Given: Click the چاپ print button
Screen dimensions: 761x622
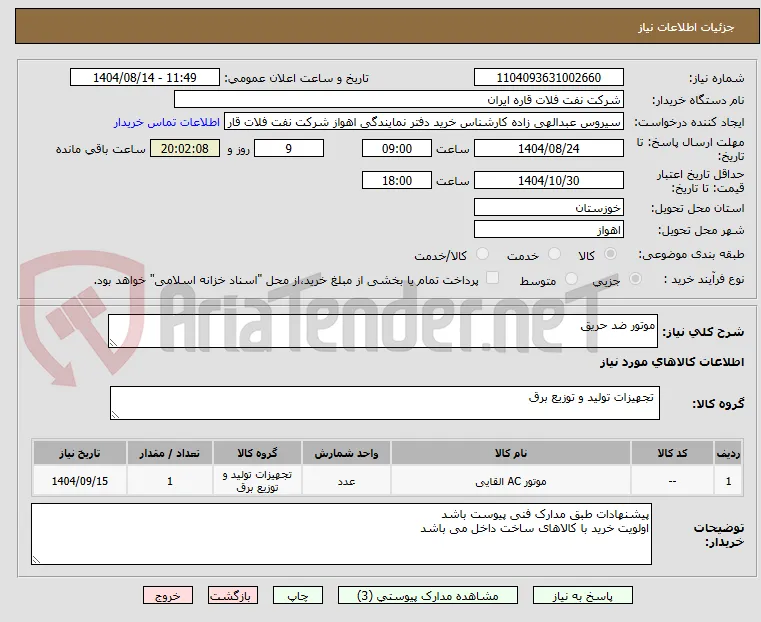Looking at the screenshot, I should pyautogui.click(x=298, y=595).
